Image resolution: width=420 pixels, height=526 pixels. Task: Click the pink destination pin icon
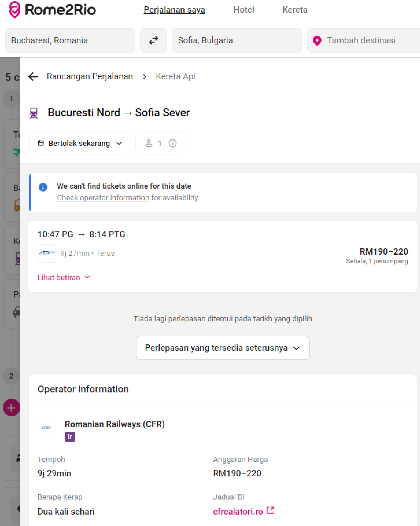[x=317, y=41]
